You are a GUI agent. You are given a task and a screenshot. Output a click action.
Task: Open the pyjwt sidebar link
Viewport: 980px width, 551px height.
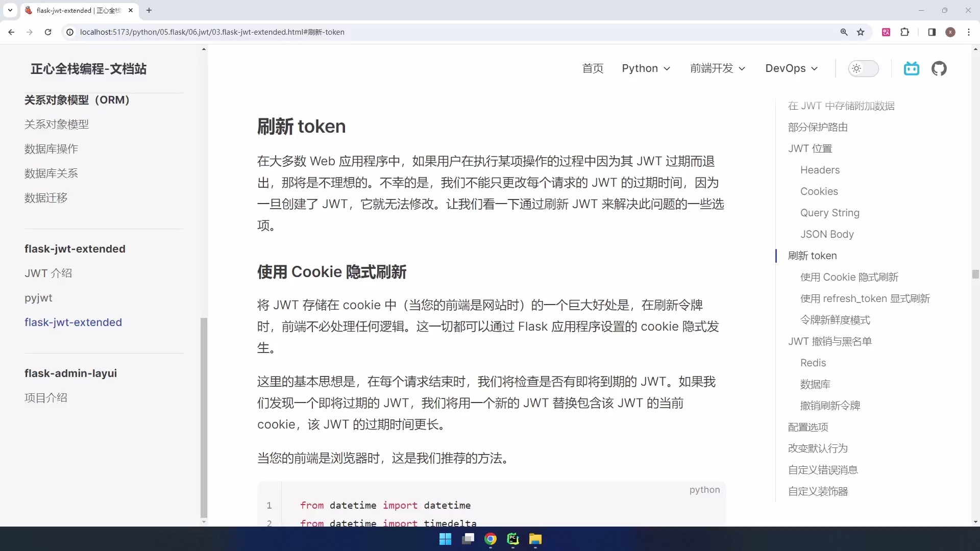[38, 298]
